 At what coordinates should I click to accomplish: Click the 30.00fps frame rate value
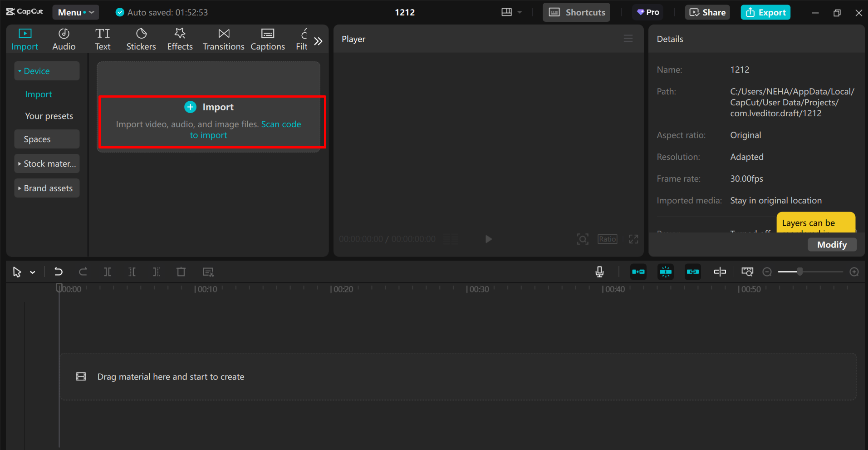tap(746, 179)
